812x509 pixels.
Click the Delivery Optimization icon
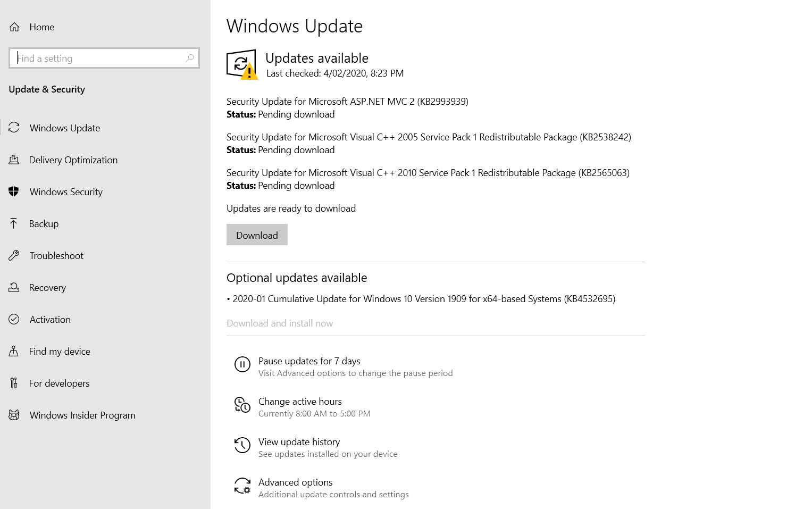14,160
